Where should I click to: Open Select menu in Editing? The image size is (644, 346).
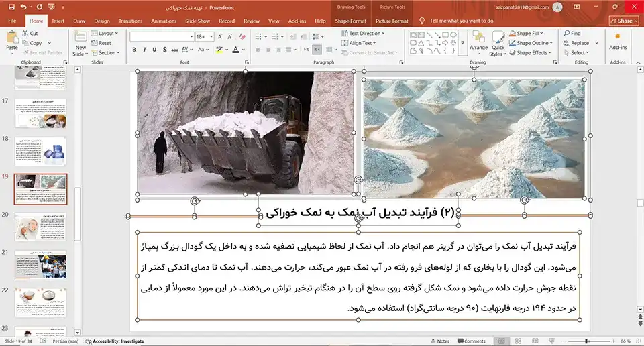pos(577,52)
